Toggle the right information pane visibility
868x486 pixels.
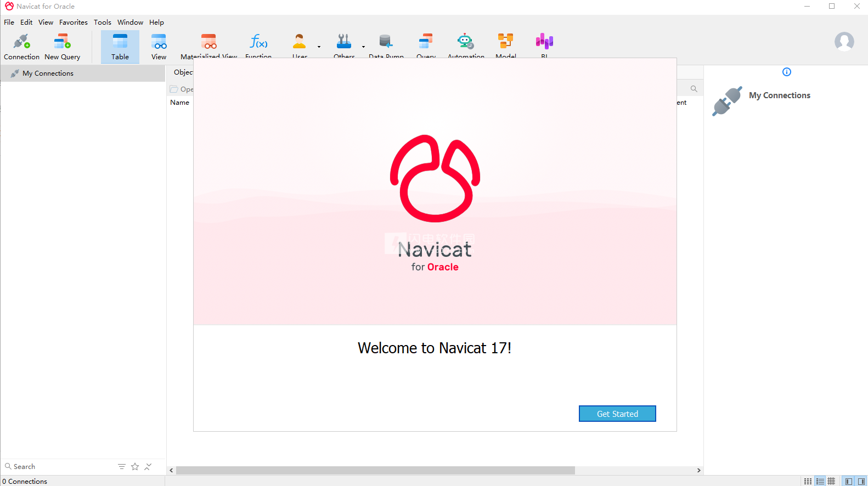(x=861, y=481)
